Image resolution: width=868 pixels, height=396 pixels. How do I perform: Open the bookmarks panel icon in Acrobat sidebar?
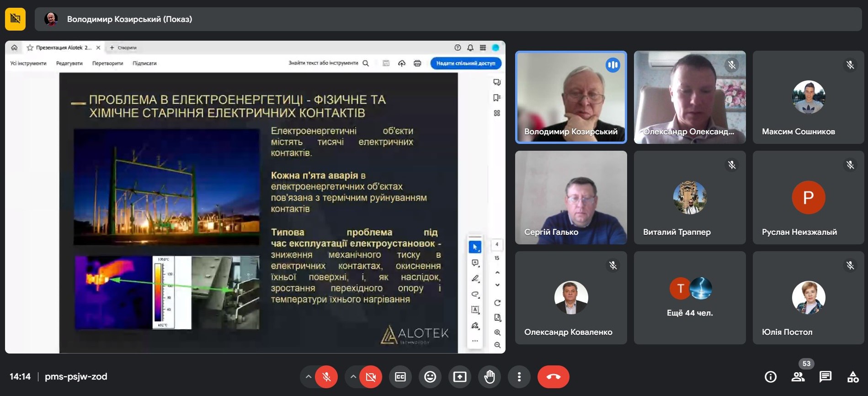[x=497, y=98]
